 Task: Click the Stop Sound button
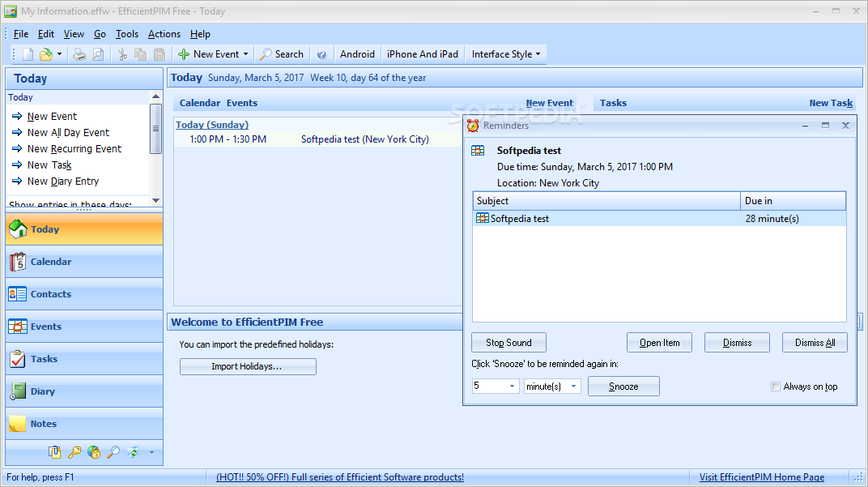tap(508, 343)
